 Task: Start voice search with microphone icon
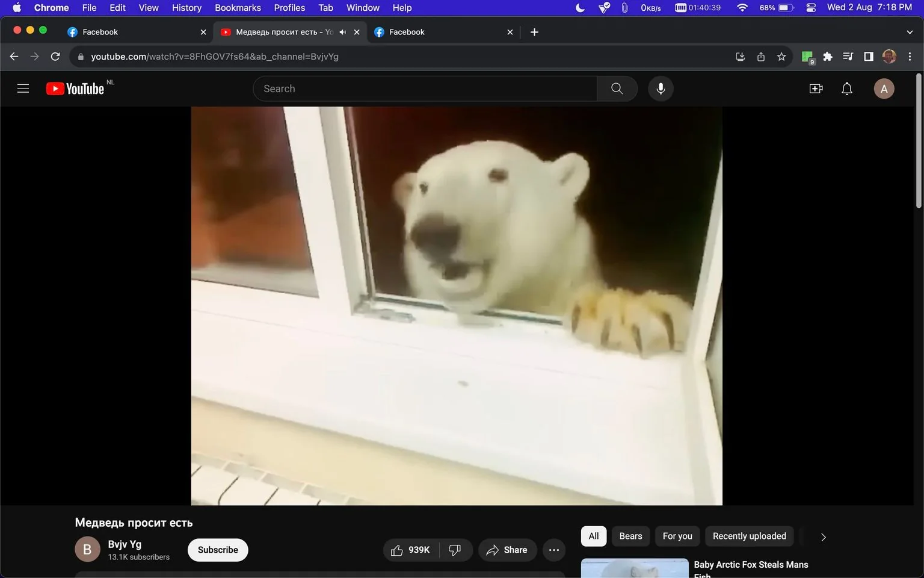tap(661, 89)
